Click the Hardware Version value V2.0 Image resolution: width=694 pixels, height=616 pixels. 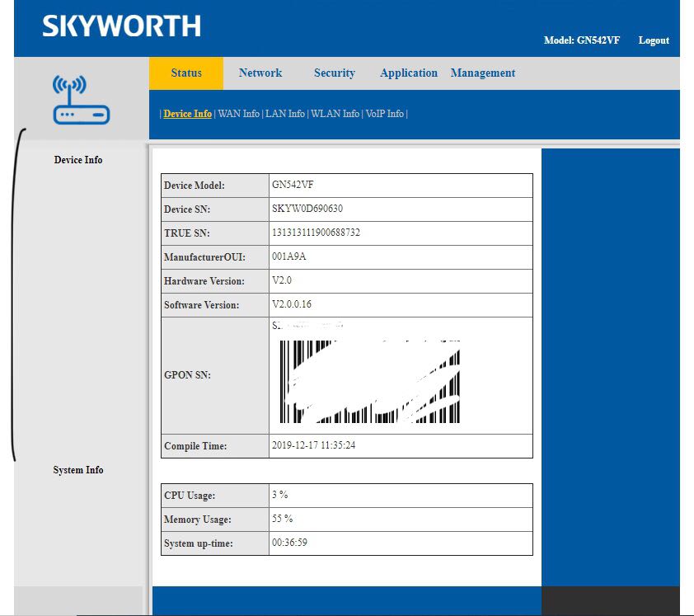pyautogui.click(x=282, y=280)
